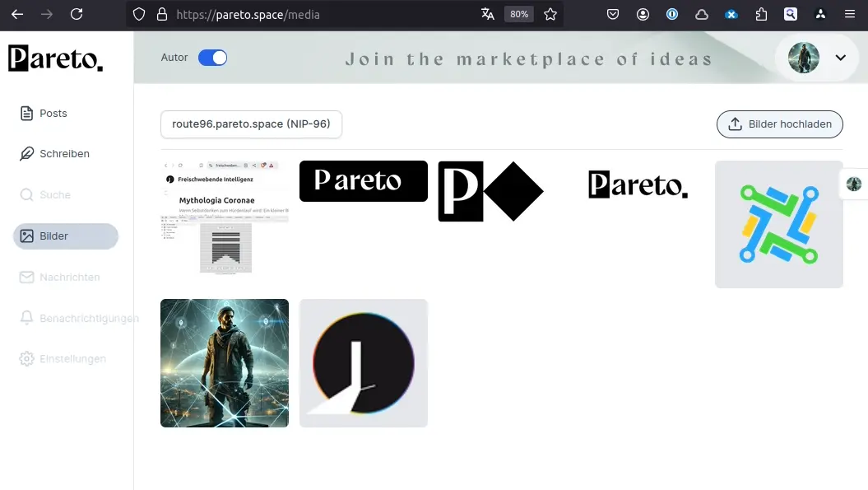Screen dimensions: 868x490
Task: Open Benachrichtigungen in the sidebar
Action: pyautogui.click(x=79, y=318)
